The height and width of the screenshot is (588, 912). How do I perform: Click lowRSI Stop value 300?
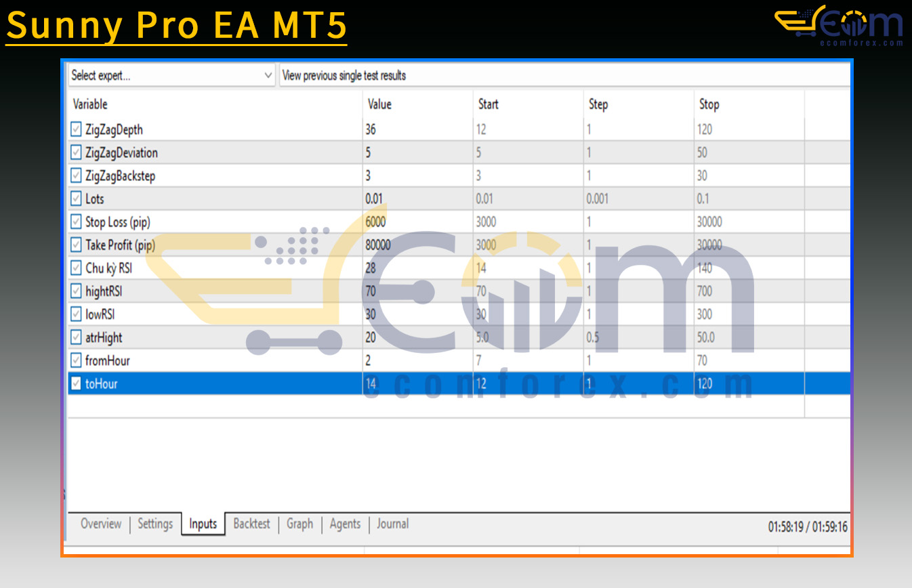[705, 314]
